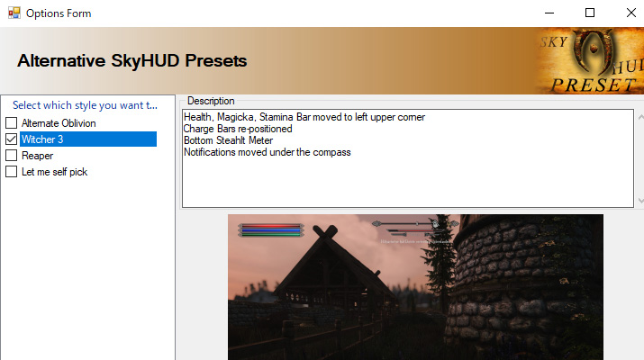
Task: Click the Description box scroll down arrow
Action: pyautogui.click(x=640, y=201)
